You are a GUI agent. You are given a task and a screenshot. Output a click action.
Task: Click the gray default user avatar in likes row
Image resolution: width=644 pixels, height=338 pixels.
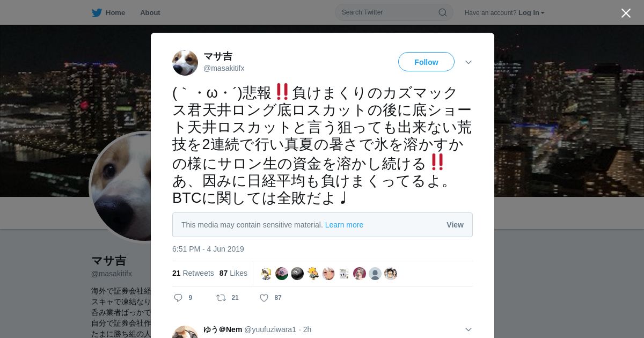pos(375,274)
